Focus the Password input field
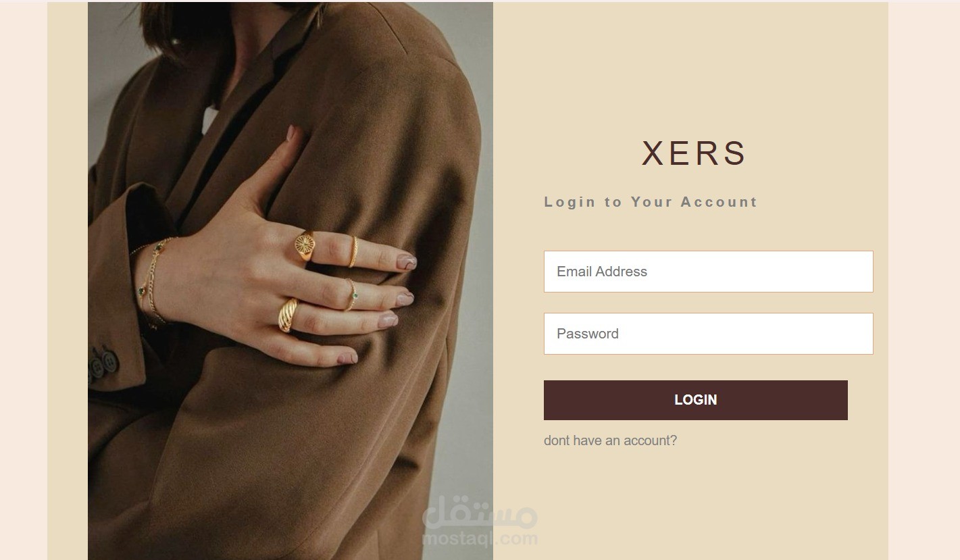 pos(708,334)
